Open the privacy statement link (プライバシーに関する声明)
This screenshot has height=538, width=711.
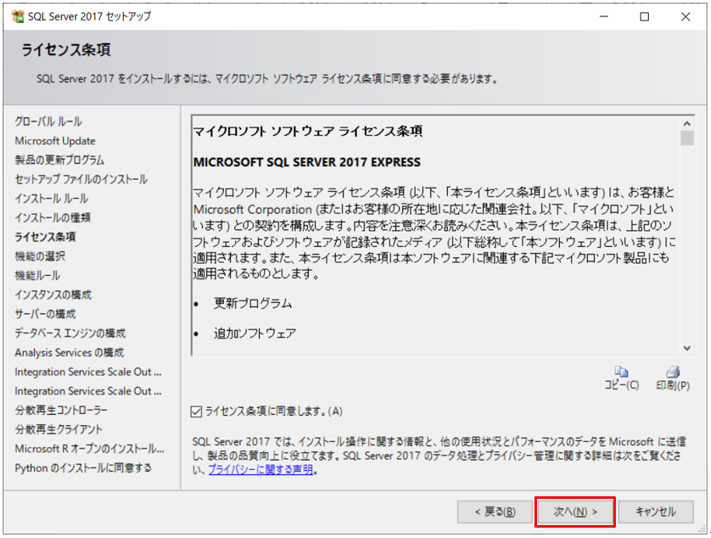(x=261, y=470)
